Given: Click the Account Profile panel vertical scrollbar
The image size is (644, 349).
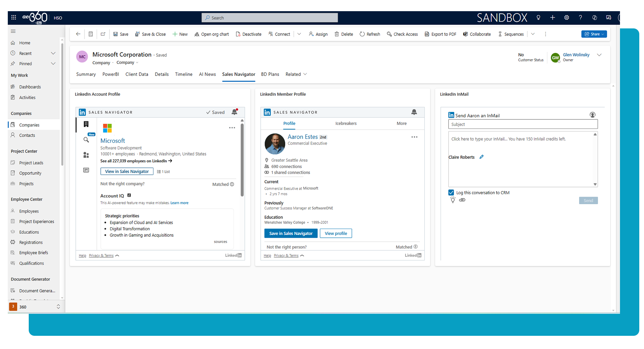Looking at the screenshot, I should 242,160.
